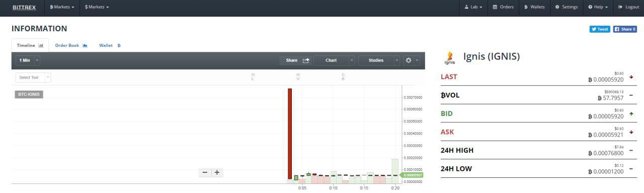The image size is (644, 193).
Task: Expand the Bitcoin Markets menu
Action: click(62, 7)
